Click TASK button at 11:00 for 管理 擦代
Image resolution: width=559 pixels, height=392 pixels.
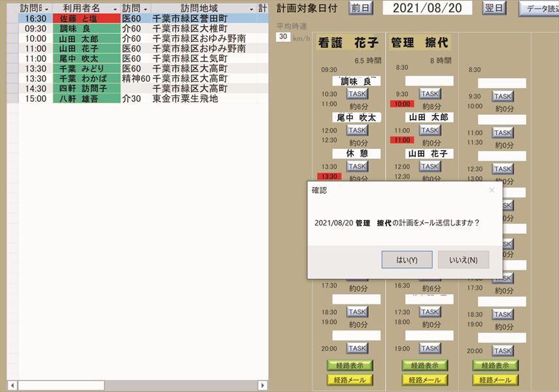(x=430, y=130)
